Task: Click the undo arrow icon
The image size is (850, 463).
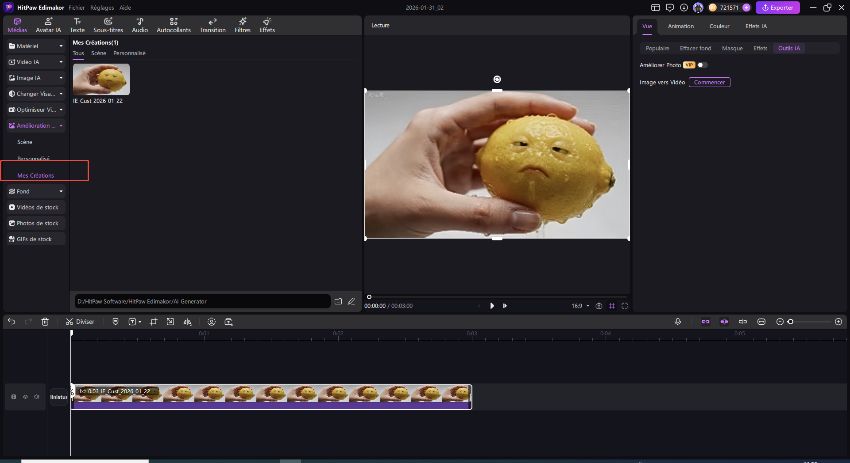Action: [11, 321]
